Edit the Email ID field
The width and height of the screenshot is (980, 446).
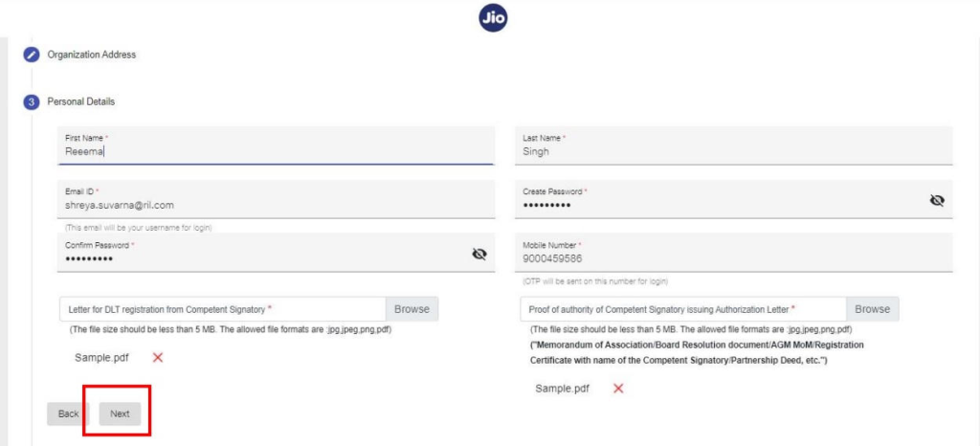point(276,199)
